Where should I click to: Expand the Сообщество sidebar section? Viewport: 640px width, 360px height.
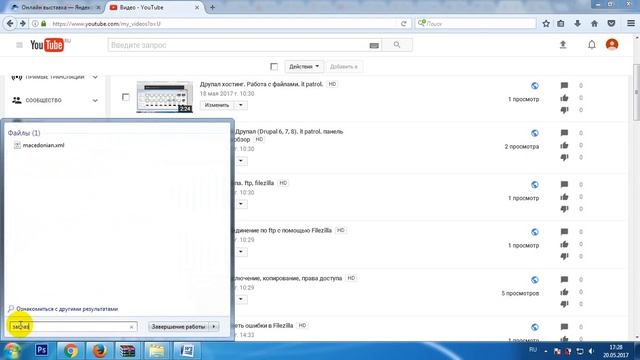(x=95, y=100)
